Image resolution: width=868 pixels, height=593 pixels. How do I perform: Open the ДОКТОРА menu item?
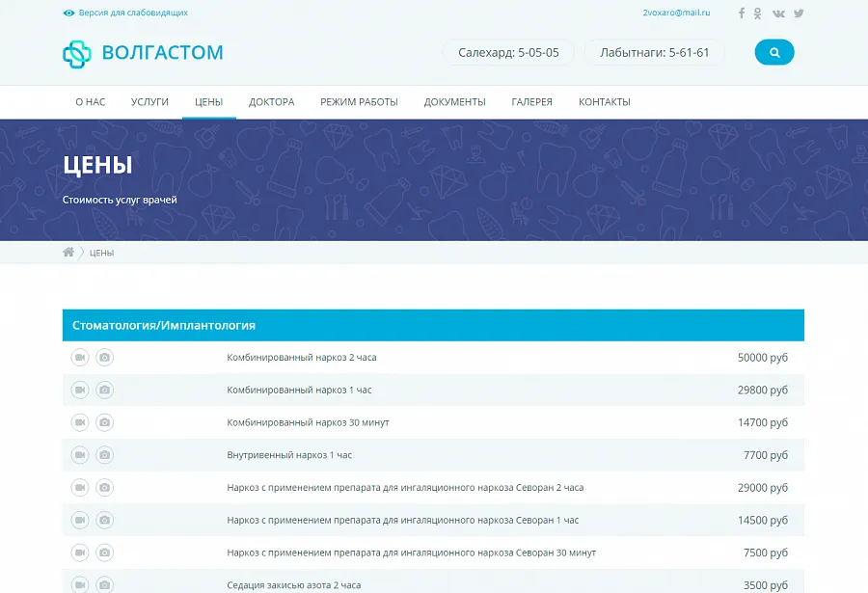click(x=271, y=102)
